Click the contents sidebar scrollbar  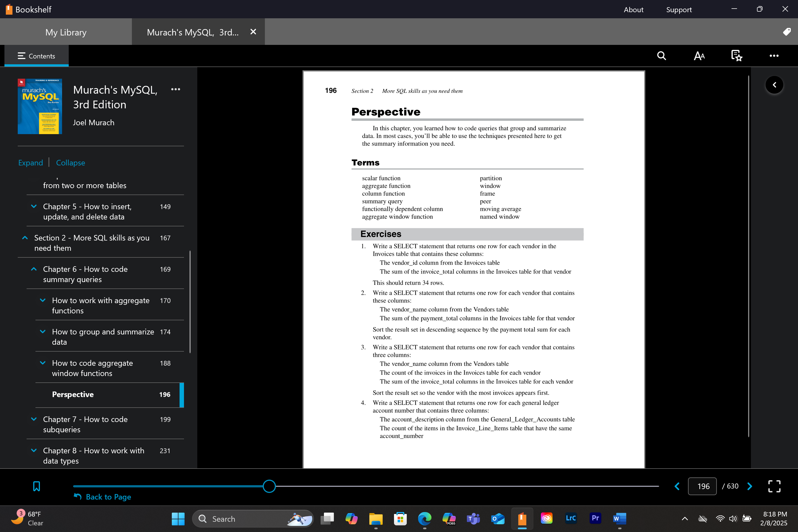190,302
